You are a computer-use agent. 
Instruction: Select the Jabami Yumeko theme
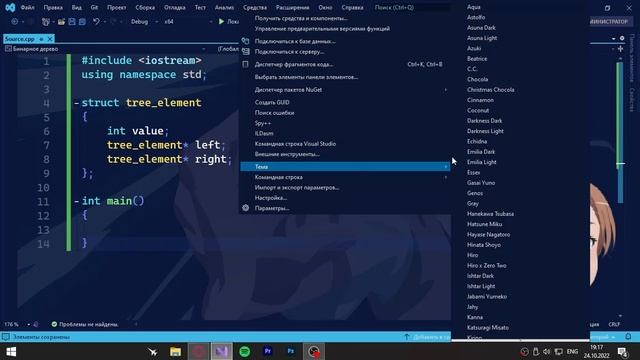(487, 296)
